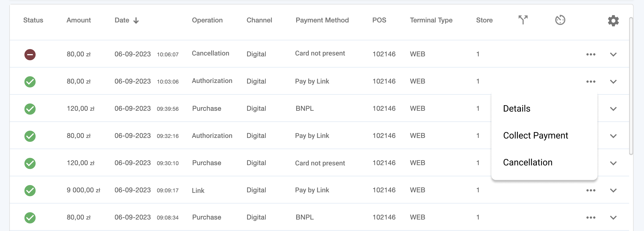Click three-dots menu on 10:03:06 Authorization row
644x231 pixels.
591,82
